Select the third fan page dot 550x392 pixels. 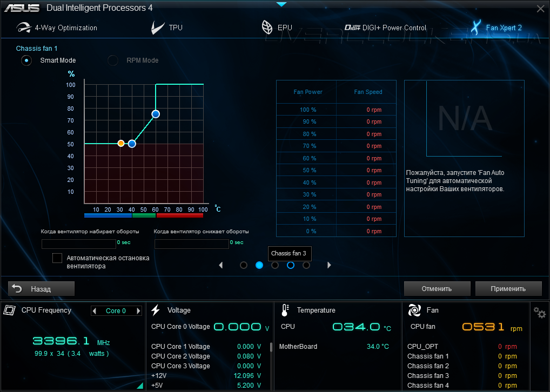pyautogui.click(x=275, y=265)
